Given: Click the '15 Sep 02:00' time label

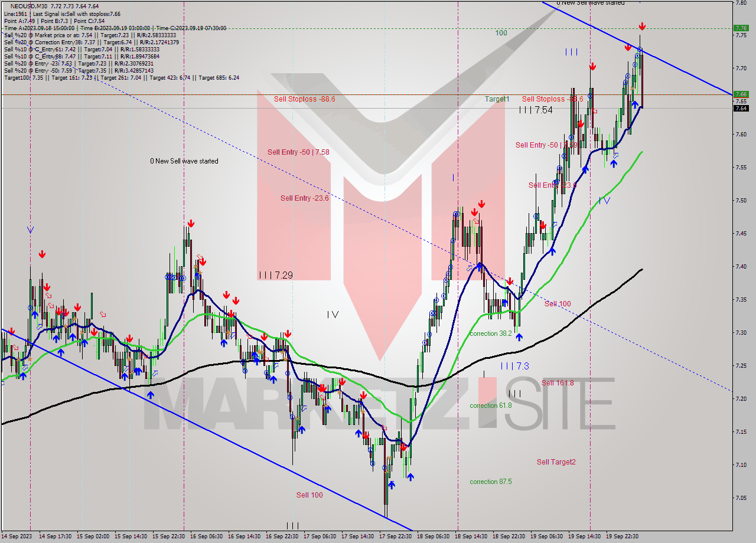Looking at the screenshot, I should [x=93, y=537].
